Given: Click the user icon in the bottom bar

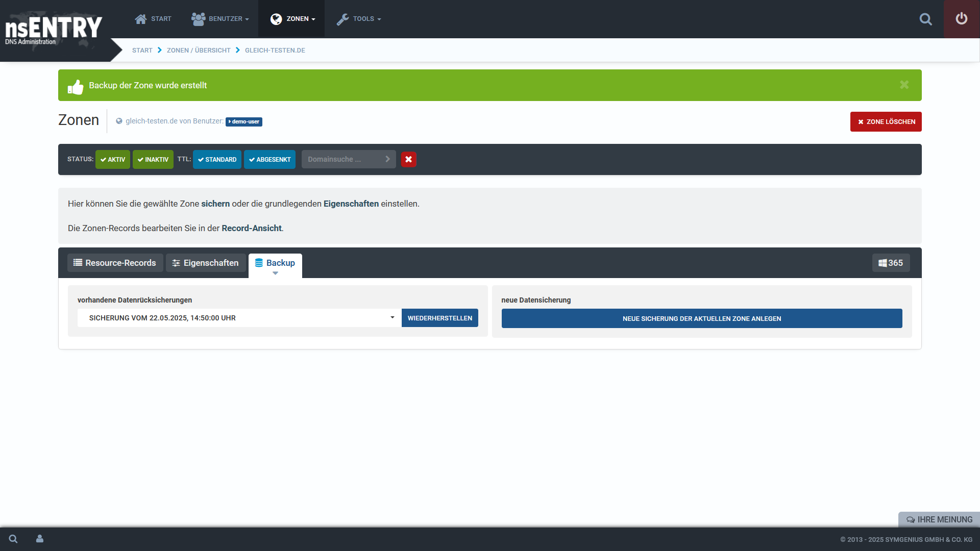Looking at the screenshot, I should 39,539.
